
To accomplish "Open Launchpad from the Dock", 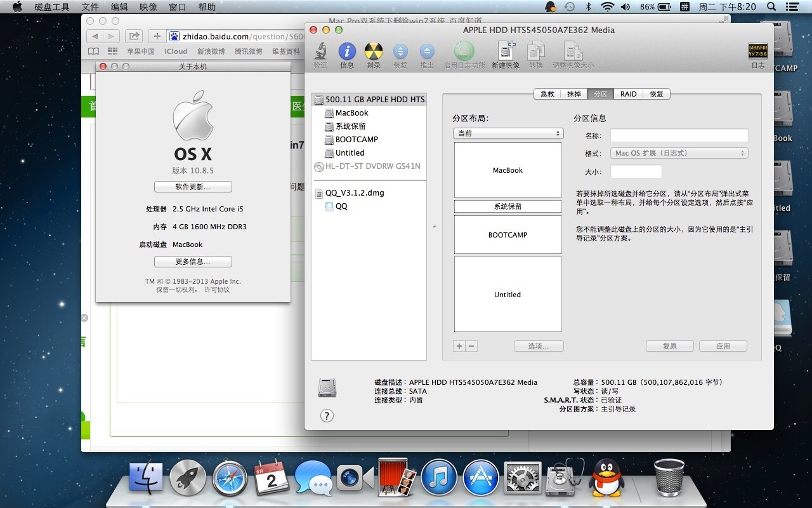I will 188,478.
